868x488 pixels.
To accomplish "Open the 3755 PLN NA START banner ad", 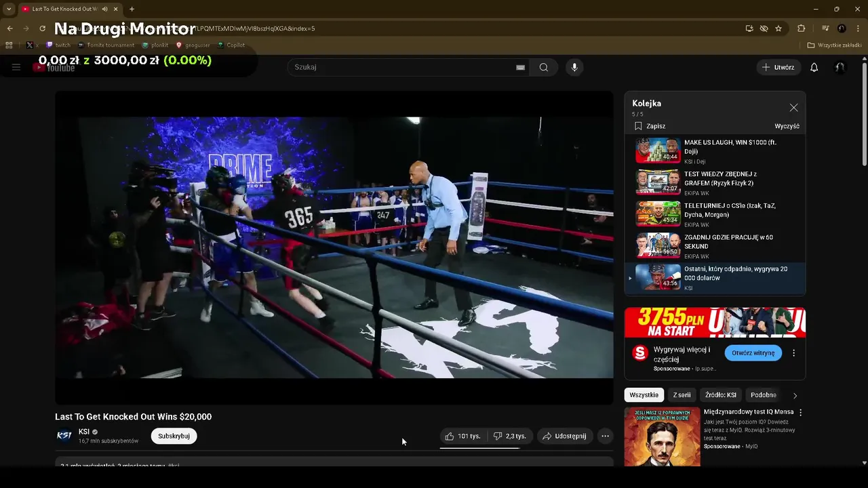I will (x=715, y=323).
